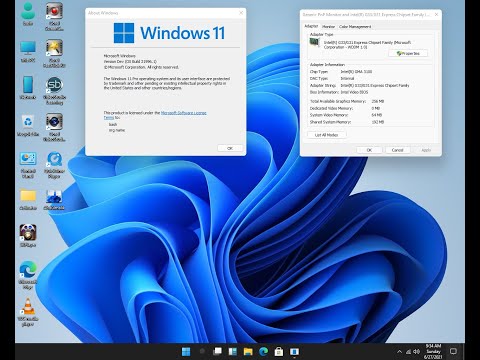The image size is (480, 360).
Task: Click the 'Dedicated Video Memory' row
Action: point(345,108)
